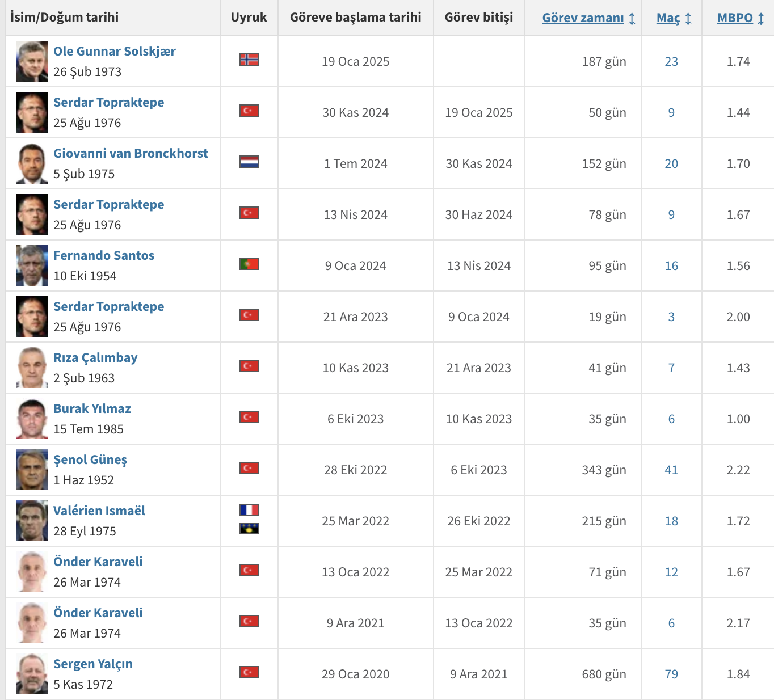The height and width of the screenshot is (700, 774).
Task: Open Şenol Güneş 41 matches link
Action: point(671,470)
